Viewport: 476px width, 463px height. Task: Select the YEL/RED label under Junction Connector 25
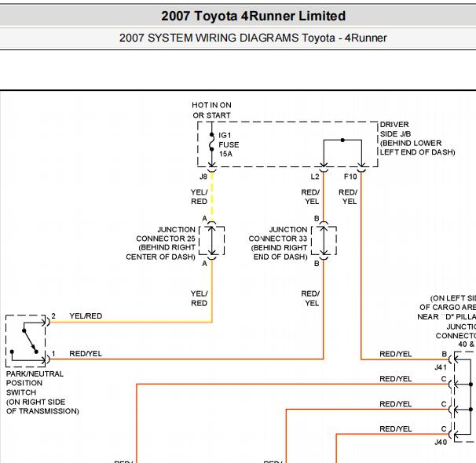200,298
